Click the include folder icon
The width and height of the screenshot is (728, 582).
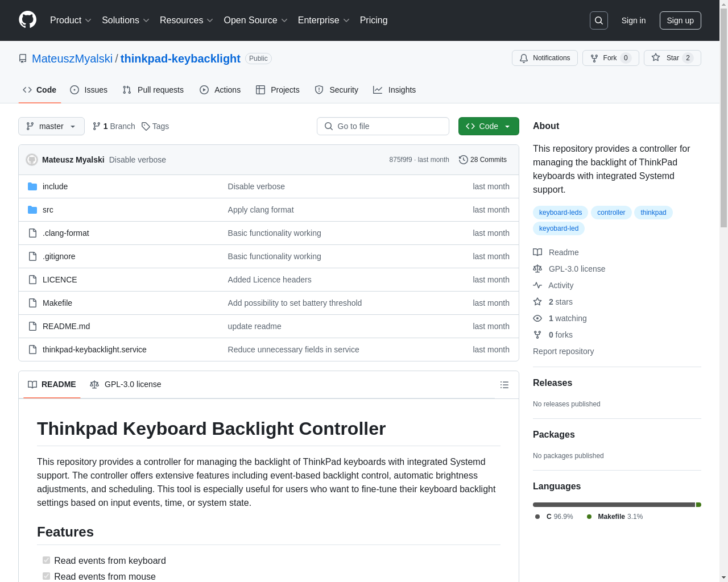click(x=32, y=186)
